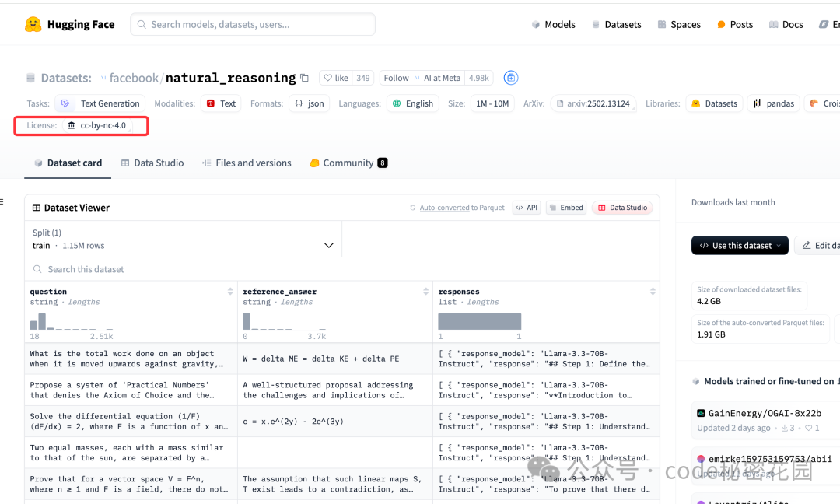Go to Spaces in top navigation
Image resolution: width=840 pixels, height=504 pixels.
tap(679, 25)
